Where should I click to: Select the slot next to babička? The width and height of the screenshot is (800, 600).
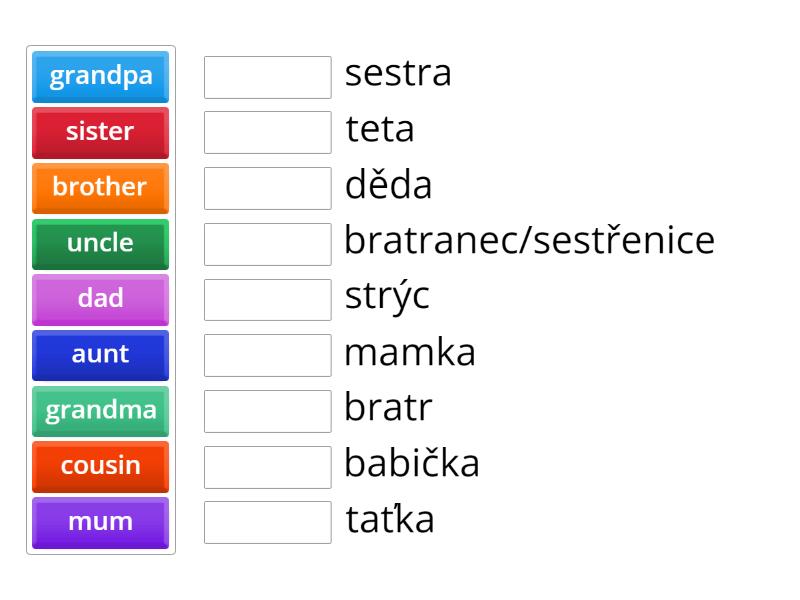tap(268, 467)
